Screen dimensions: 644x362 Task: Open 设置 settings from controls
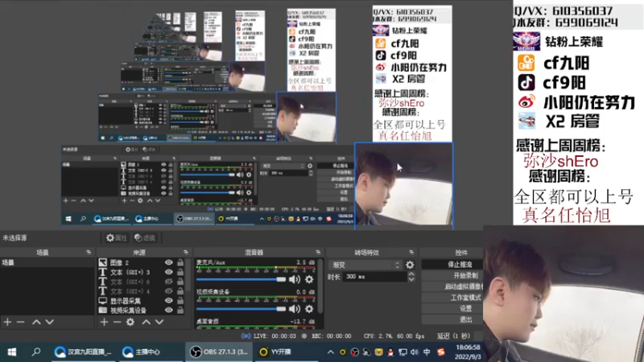click(452, 308)
